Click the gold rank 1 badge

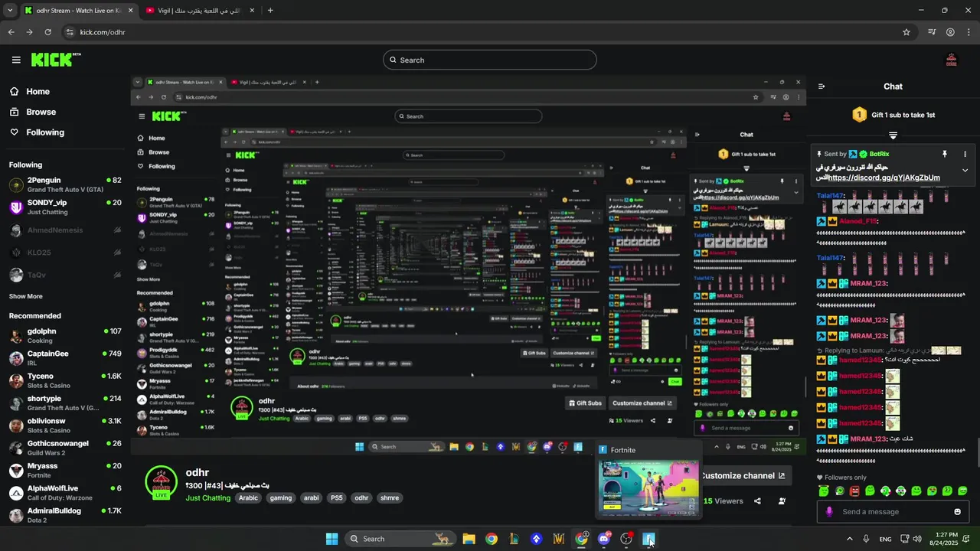[x=859, y=115]
